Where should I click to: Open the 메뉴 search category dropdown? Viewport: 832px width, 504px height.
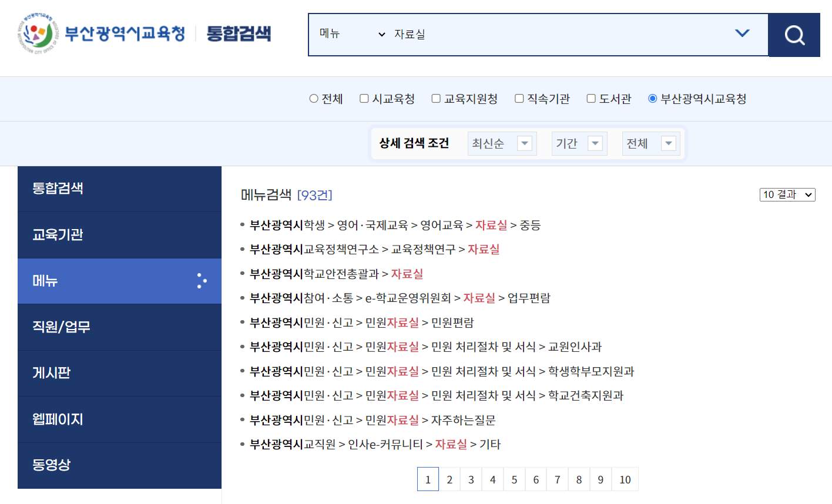pyautogui.click(x=352, y=34)
